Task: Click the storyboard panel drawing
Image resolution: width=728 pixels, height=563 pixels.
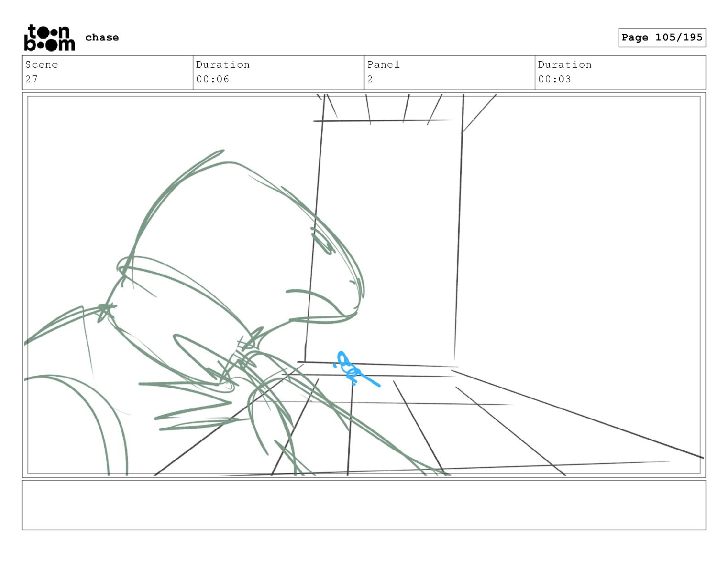Action: pos(364,285)
